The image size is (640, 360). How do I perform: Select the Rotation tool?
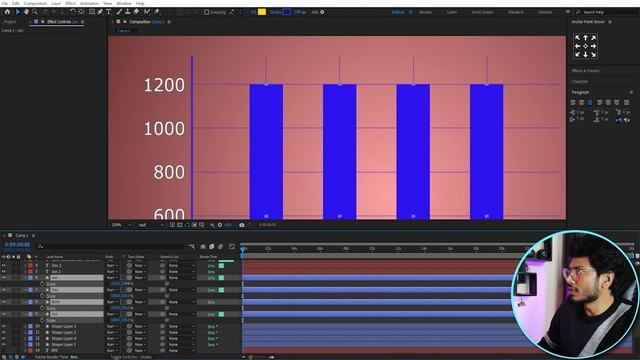point(73,12)
